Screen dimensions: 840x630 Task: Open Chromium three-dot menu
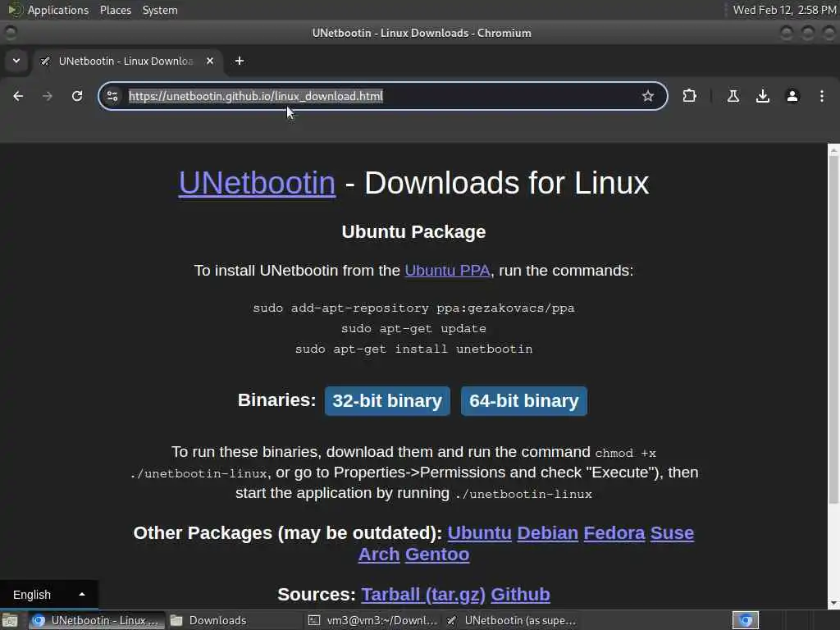[822, 96]
